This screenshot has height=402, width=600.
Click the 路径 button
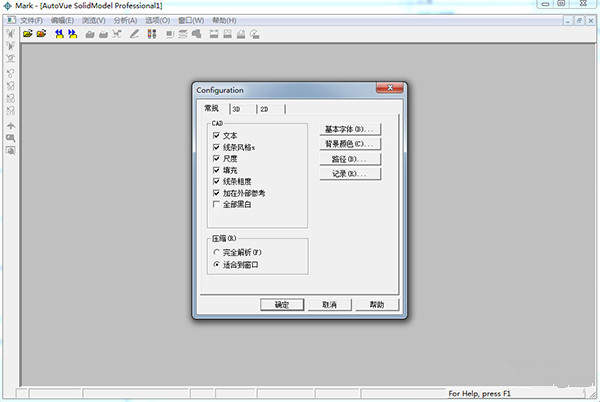pos(350,159)
